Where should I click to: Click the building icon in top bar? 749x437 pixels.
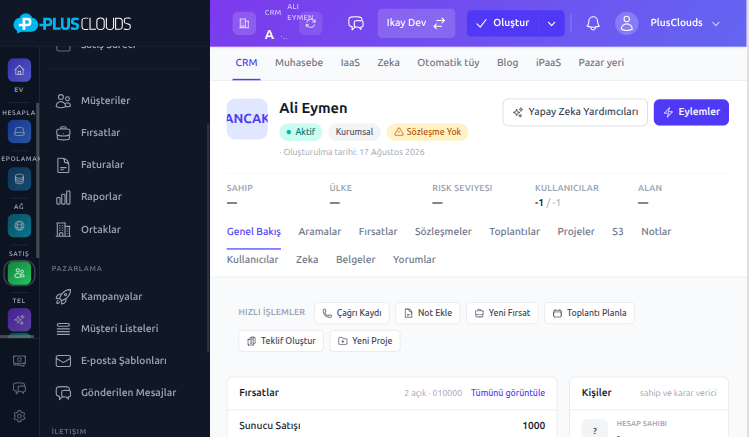click(244, 23)
